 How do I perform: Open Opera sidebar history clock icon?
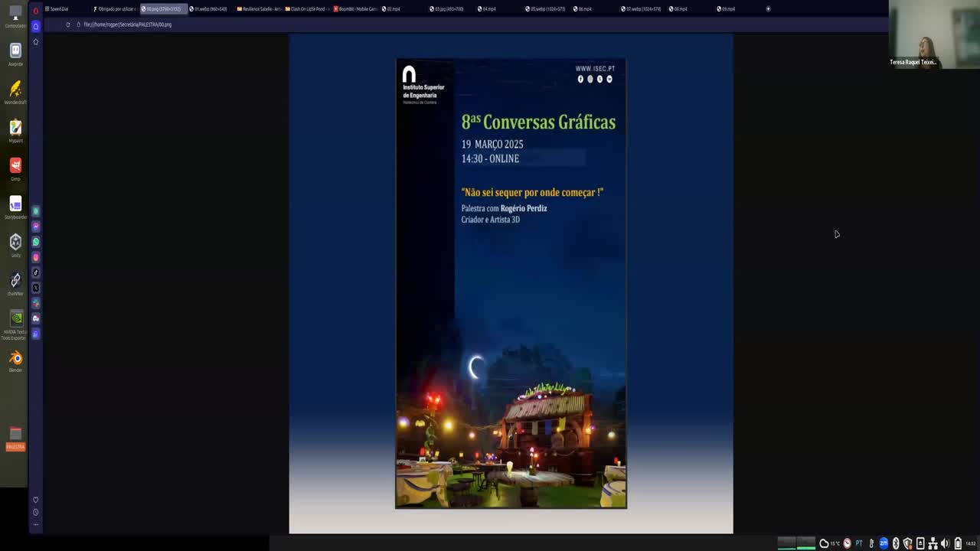pyautogui.click(x=35, y=512)
